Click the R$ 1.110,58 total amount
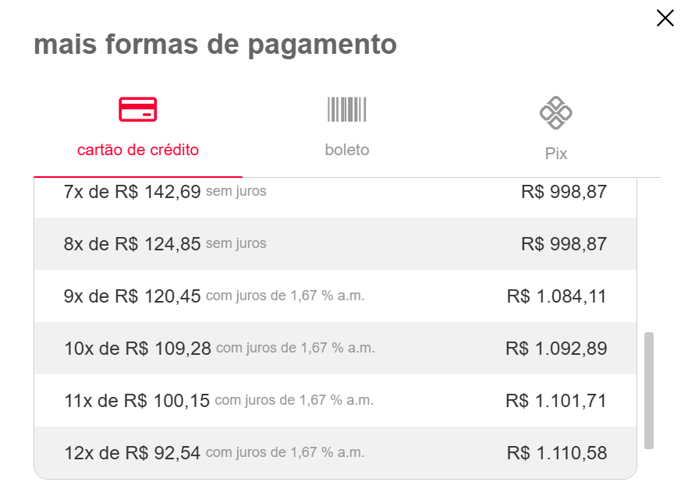Screen dimensions: 688x503 [x=557, y=453]
